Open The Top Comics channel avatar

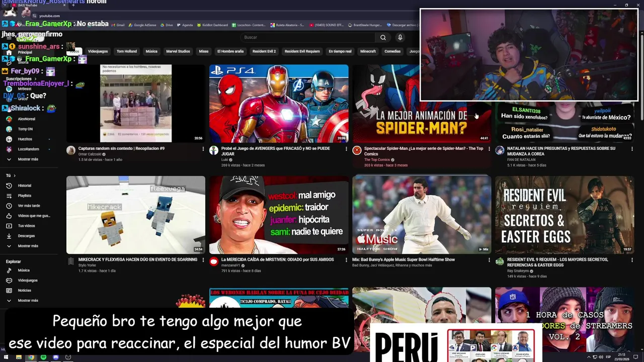(357, 150)
